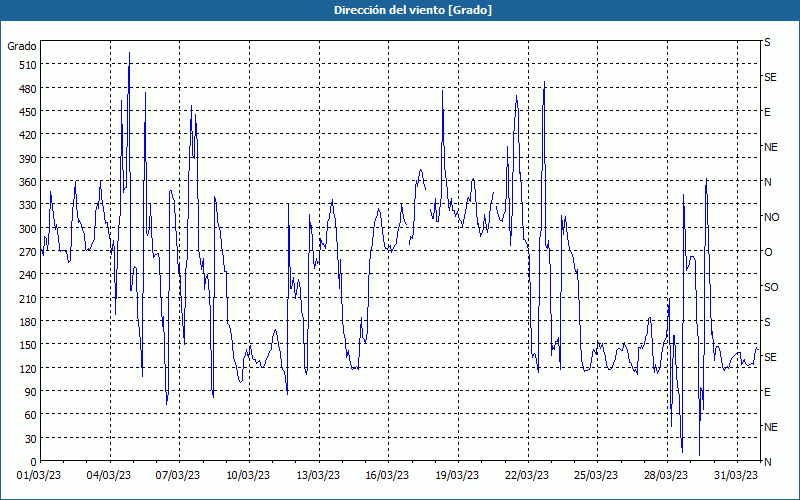
Task: Click the 'Grado' y-axis unit label
Action: (22, 46)
